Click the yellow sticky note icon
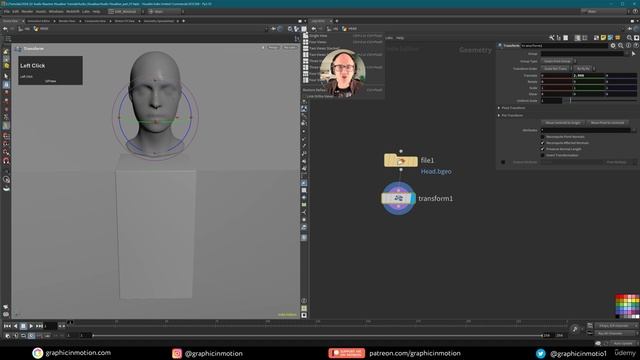 pyautogui.click(x=603, y=38)
